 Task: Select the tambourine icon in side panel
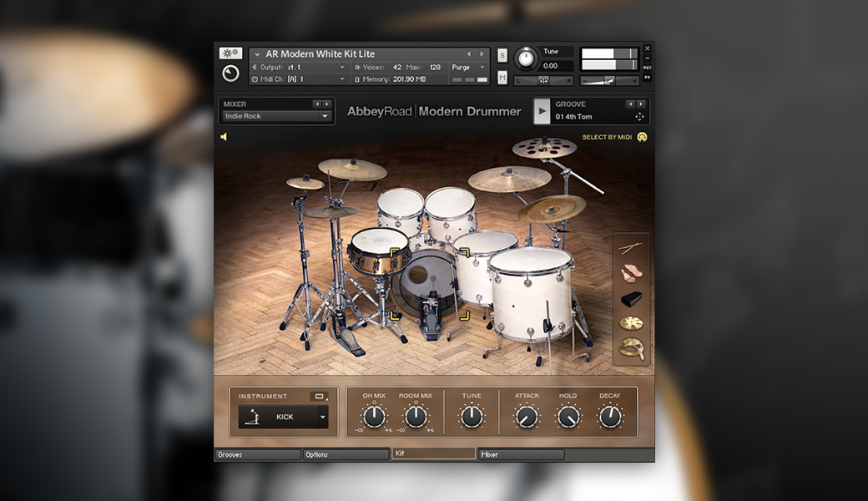click(x=632, y=348)
